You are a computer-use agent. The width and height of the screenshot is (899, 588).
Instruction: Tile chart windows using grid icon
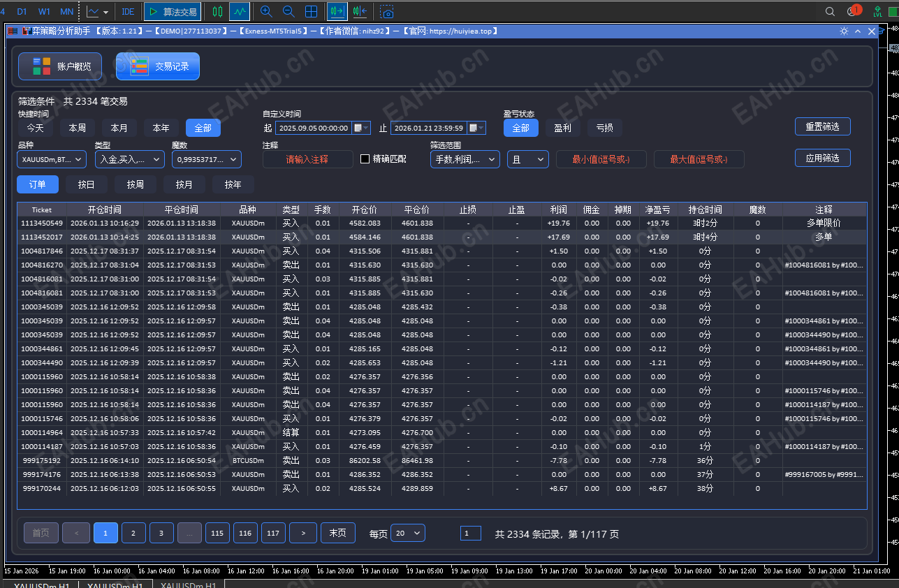point(312,11)
